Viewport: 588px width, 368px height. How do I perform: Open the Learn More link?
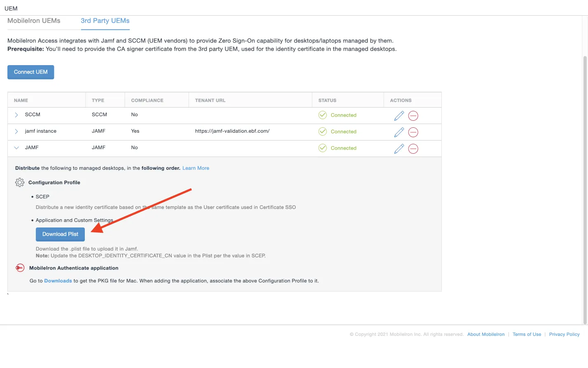click(x=196, y=168)
